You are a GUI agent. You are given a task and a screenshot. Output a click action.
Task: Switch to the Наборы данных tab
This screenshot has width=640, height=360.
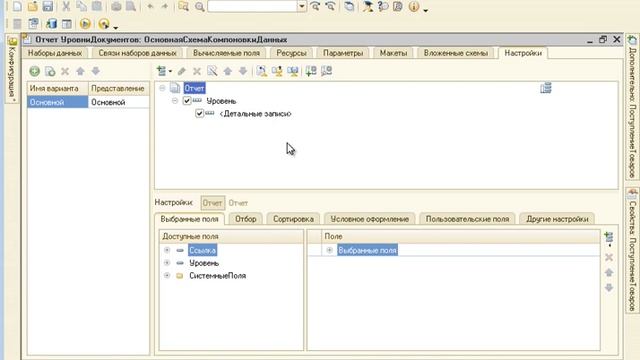(x=55, y=53)
